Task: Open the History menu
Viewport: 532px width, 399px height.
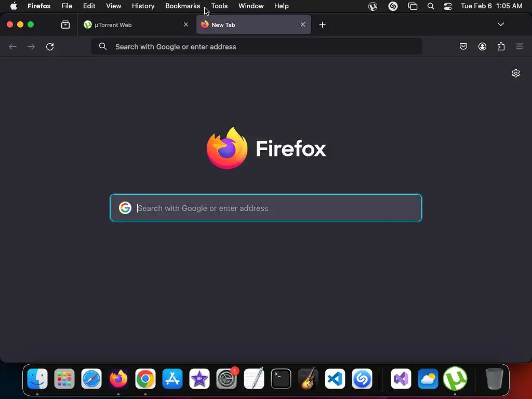Action: pos(143,6)
